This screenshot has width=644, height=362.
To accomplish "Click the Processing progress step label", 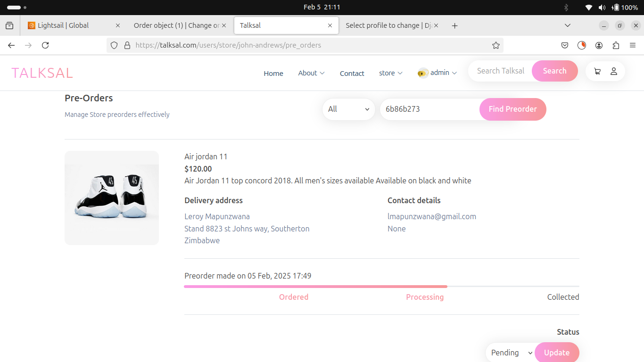I will point(425,297).
